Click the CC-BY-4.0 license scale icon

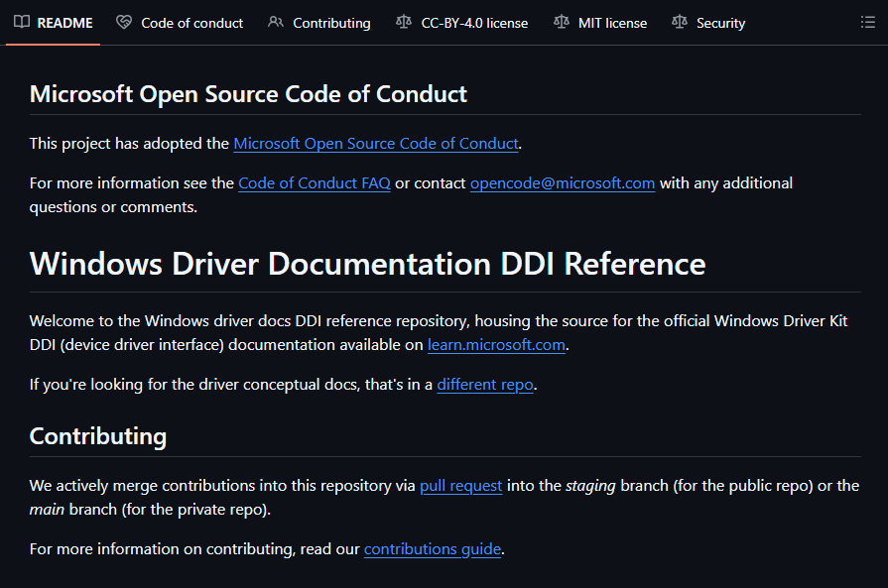403,22
